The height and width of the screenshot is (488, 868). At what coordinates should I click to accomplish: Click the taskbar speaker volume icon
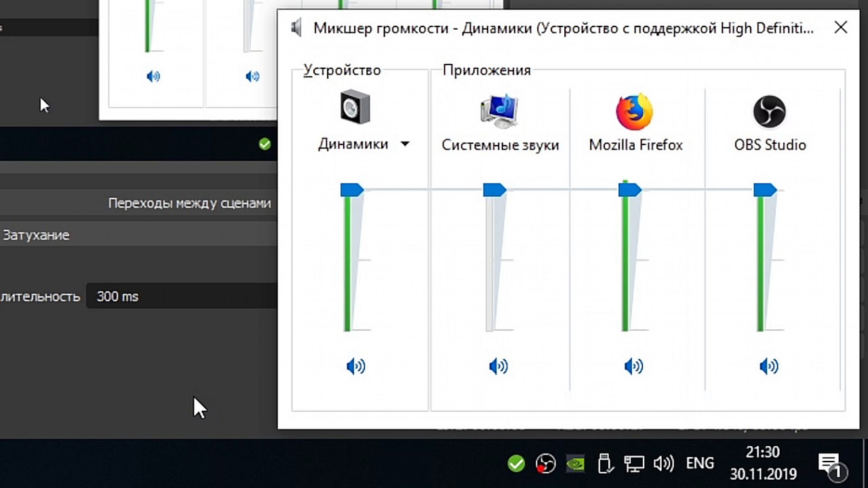[664, 464]
